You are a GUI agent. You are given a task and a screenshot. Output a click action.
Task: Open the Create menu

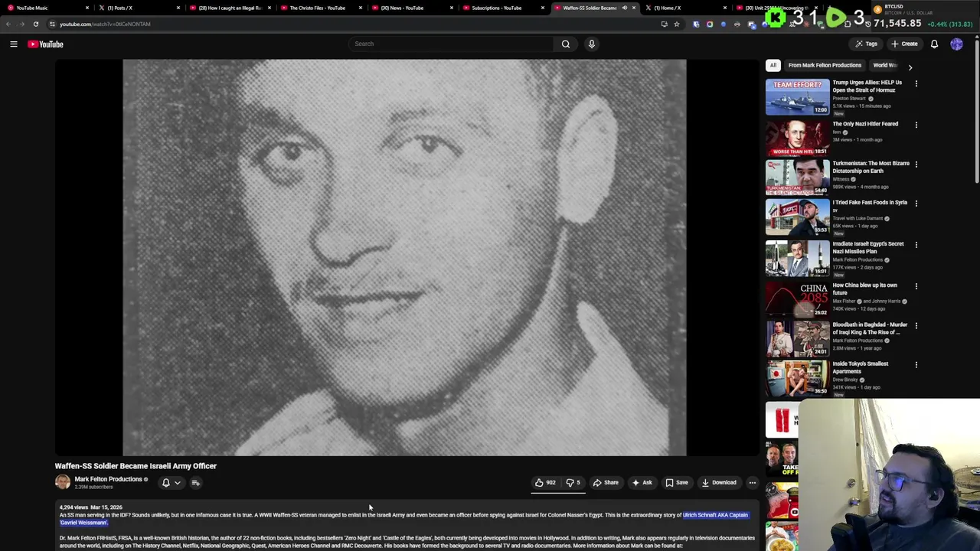[904, 44]
